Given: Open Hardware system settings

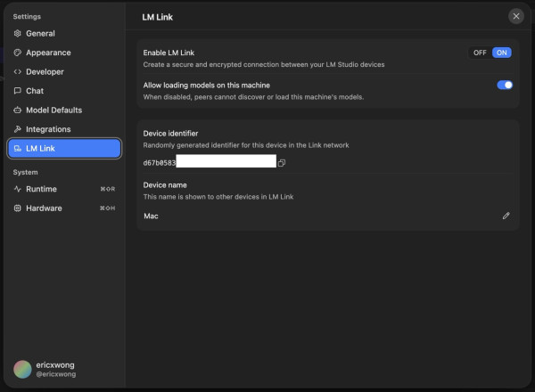Looking at the screenshot, I should [64, 208].
